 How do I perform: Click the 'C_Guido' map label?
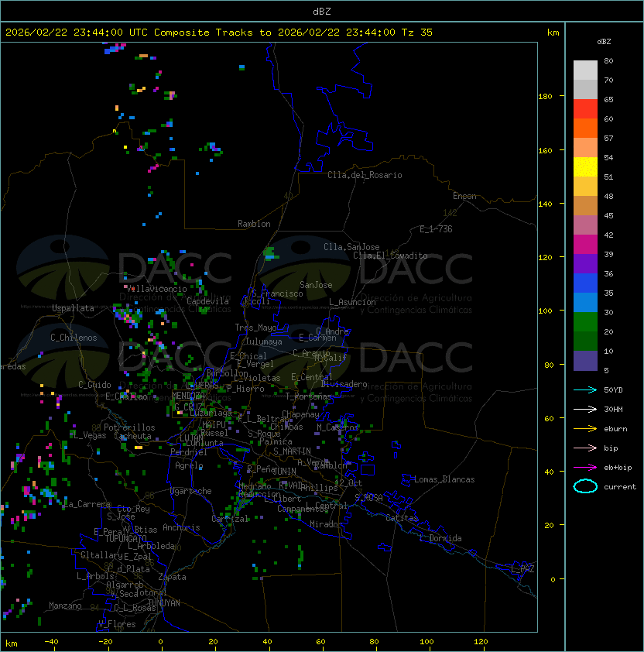click(x=94, y=385)
